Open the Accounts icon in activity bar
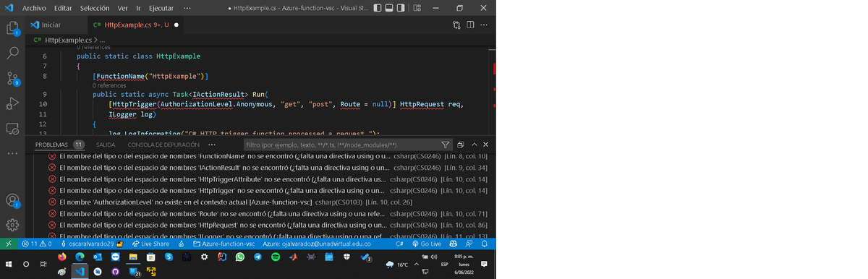Image resolution: width=868 pixels, height=279 pixels. click(x=12, y=200)
